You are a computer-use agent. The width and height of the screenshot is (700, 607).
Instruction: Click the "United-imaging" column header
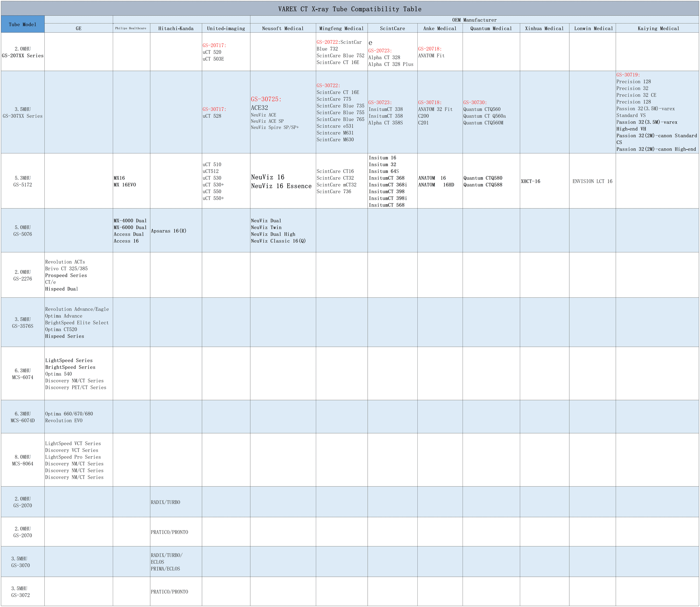tap(226, 28)
